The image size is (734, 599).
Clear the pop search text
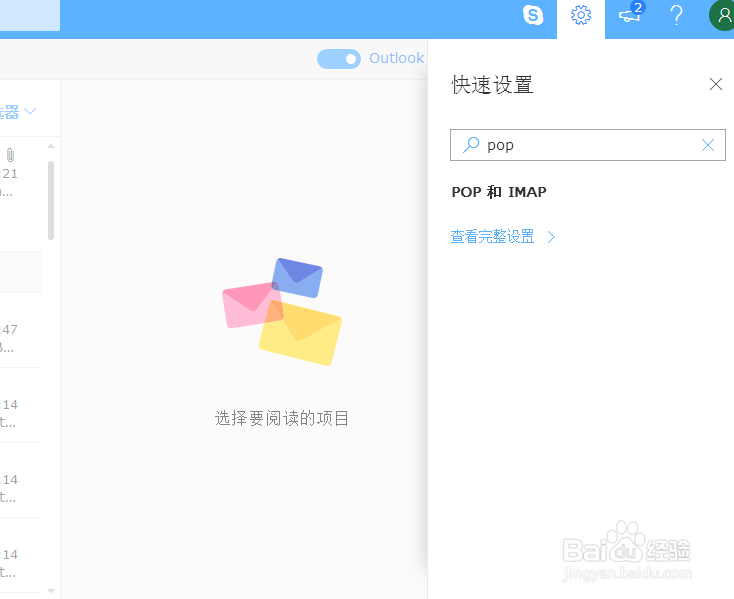[x=708, y=145]
